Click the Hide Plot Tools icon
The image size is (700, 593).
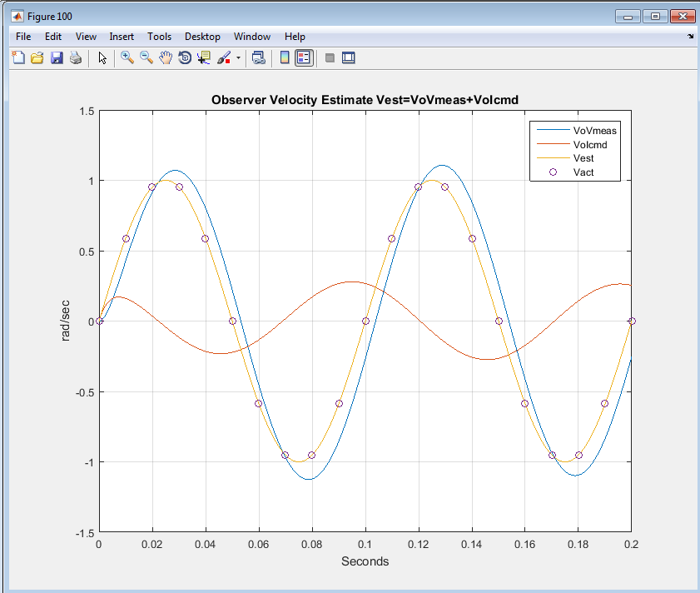[x=330, y=57]
